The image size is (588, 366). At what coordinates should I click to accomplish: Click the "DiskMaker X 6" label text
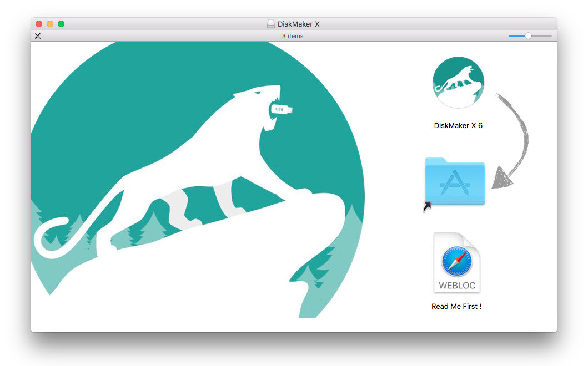pos(458,125)
